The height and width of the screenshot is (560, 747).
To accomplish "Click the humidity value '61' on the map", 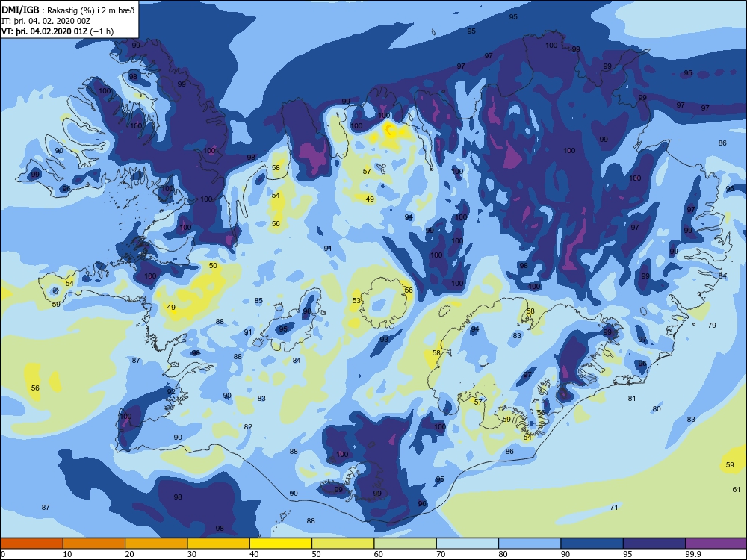I will pyautogui.click(x=737, y=490).
